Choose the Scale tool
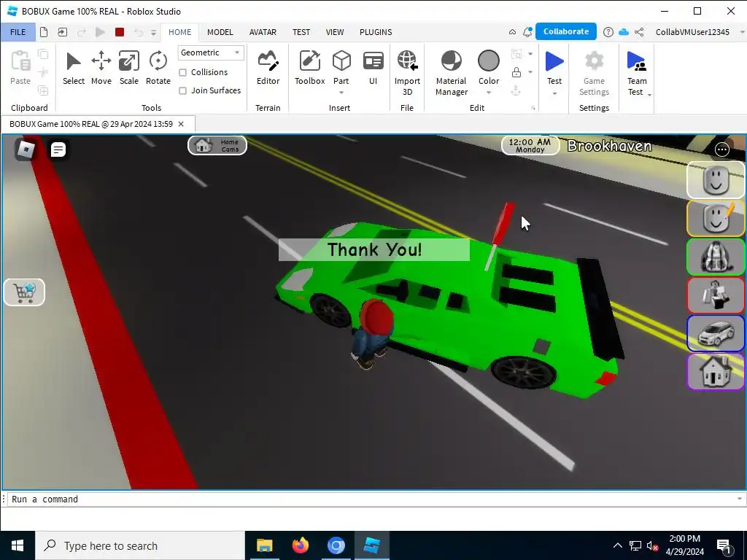 point(128,68)
